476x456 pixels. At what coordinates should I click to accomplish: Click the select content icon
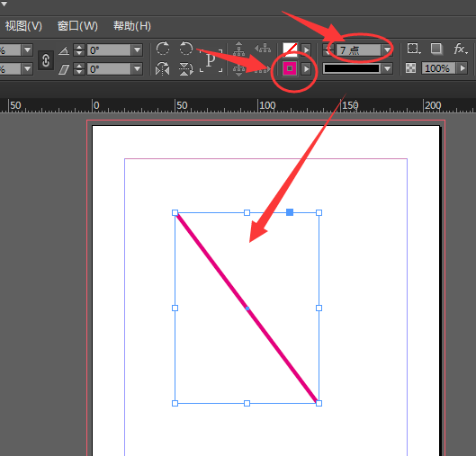pyautogui.click(x=239, y=70)
